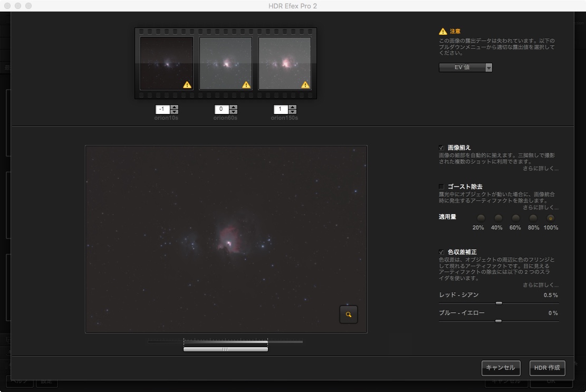This screenshot has width=586, height=392.
Task: Decrease EV value for orion150s
Action: (x=293, y=111)
